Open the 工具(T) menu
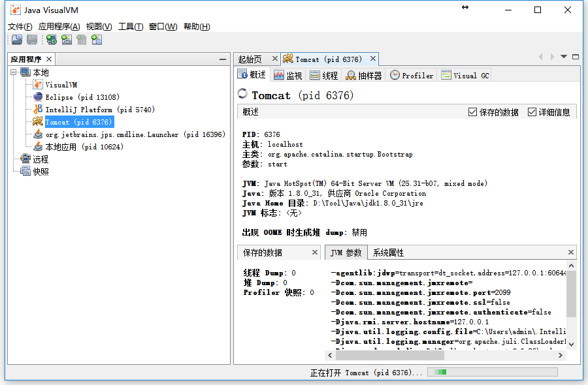The height and width of the screenshot is (385, 588). point(131,27)
